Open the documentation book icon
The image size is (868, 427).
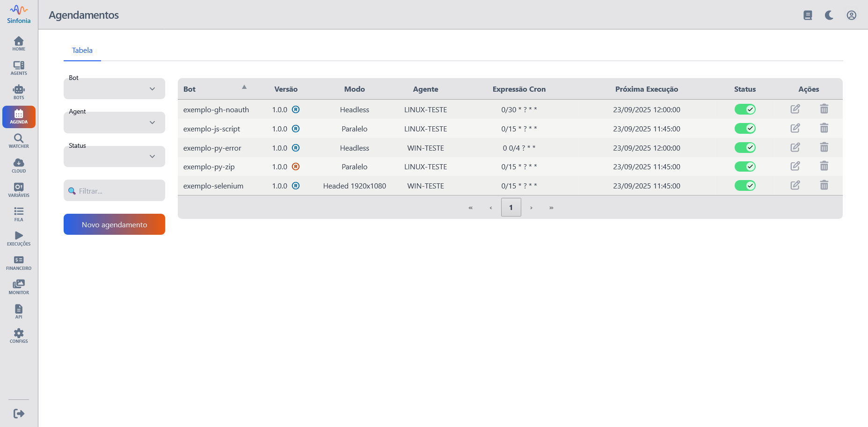point(808,15)
